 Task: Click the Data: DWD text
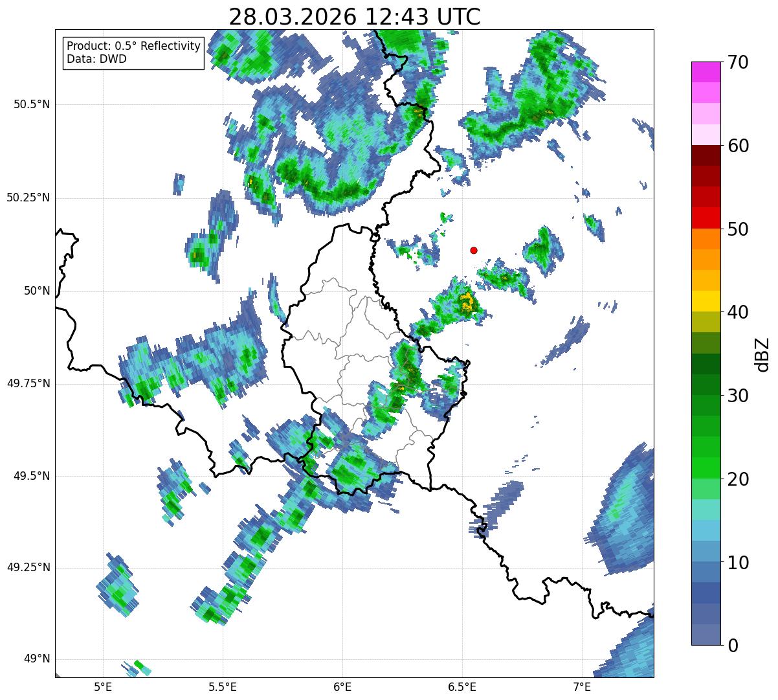coord(97,60)
